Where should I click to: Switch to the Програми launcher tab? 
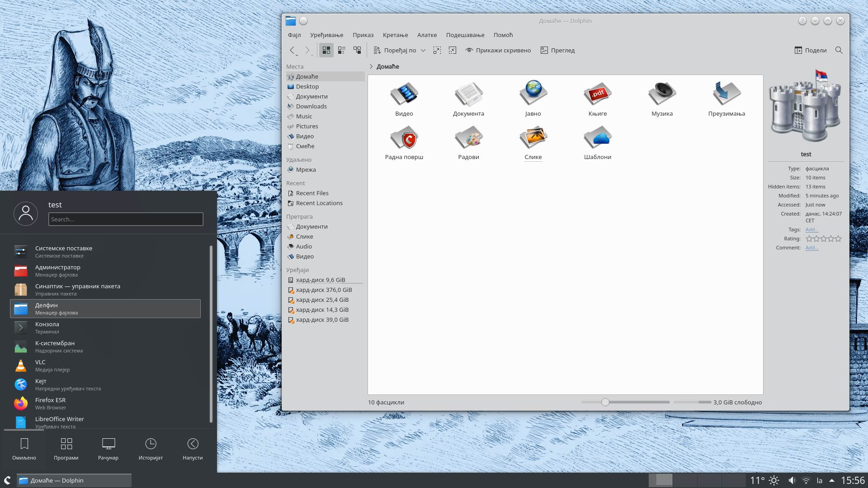[66, 449]
